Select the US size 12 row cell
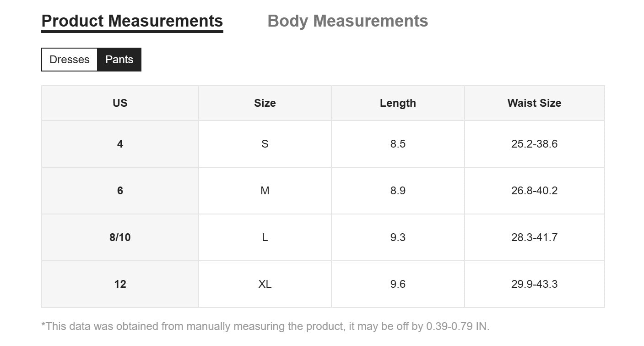The height and width of the screenshot is (346, 644). click(120, 284)
